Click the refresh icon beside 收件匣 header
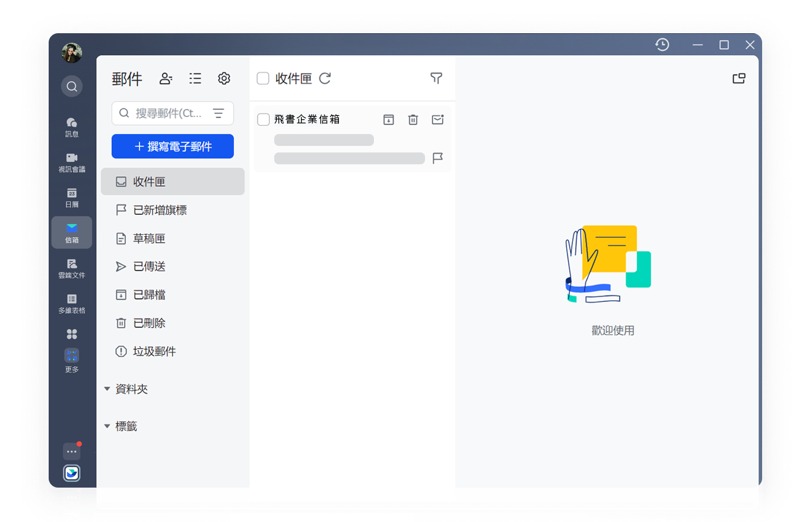This screenshot has width=812, height=522. click(325, 78)
